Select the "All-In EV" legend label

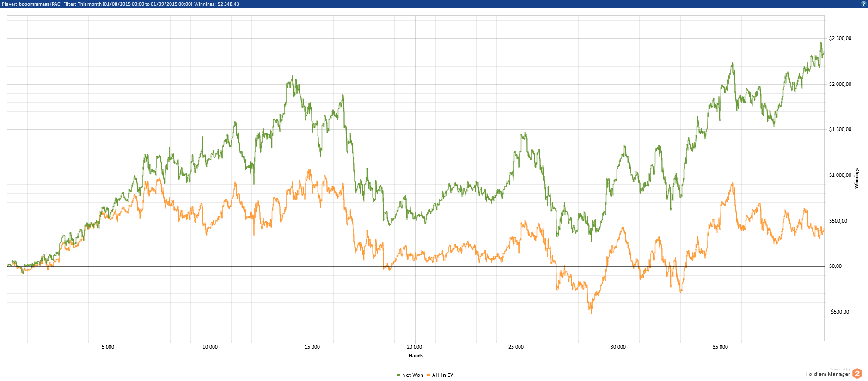(443, 375)
